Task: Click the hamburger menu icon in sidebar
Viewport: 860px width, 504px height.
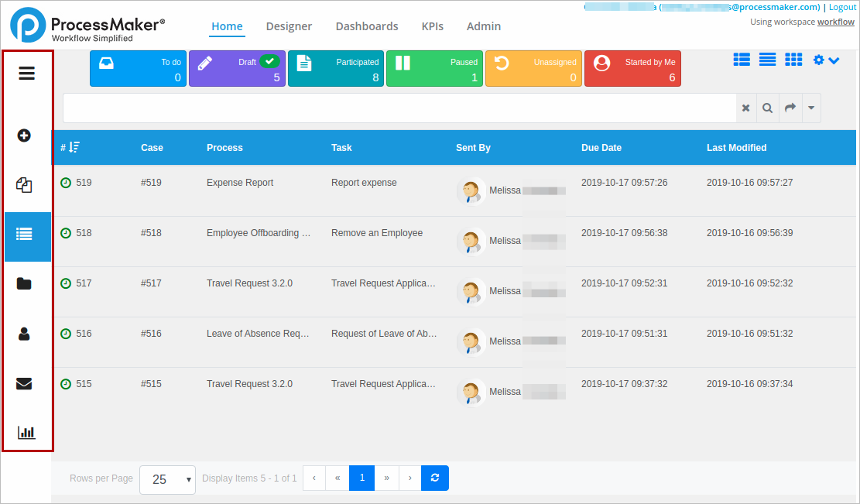Action: 27,74
